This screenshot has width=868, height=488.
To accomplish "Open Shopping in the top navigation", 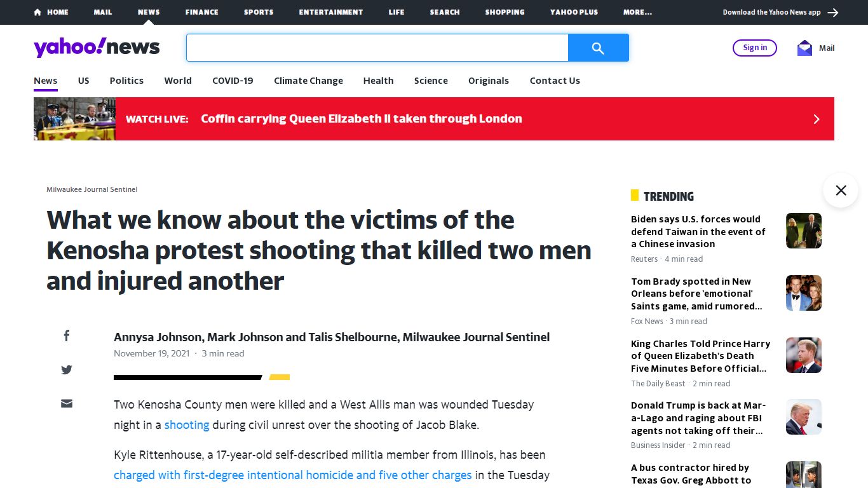I will coord(505,12).
